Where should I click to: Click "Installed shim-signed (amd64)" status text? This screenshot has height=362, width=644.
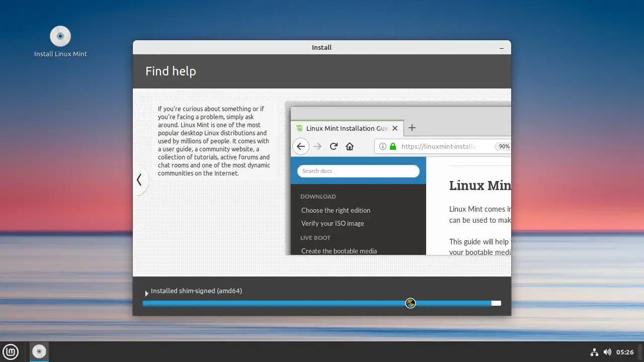tap(196, 291)
